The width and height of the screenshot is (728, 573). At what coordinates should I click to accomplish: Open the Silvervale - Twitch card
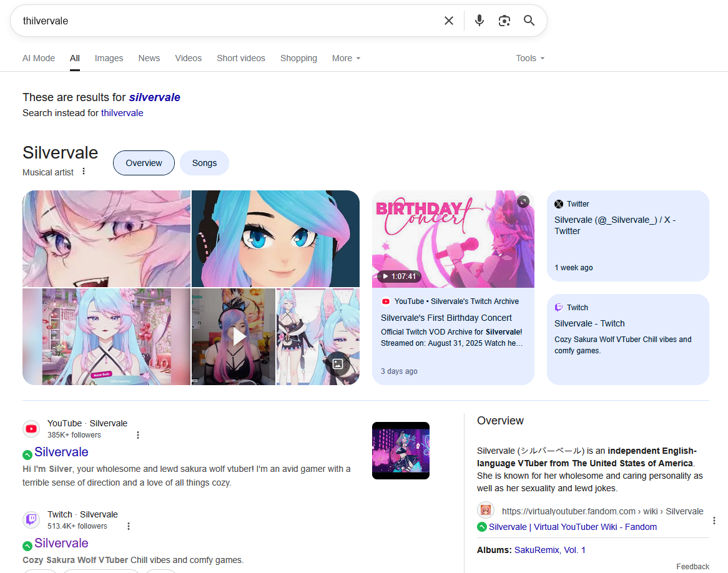[627, 340]
